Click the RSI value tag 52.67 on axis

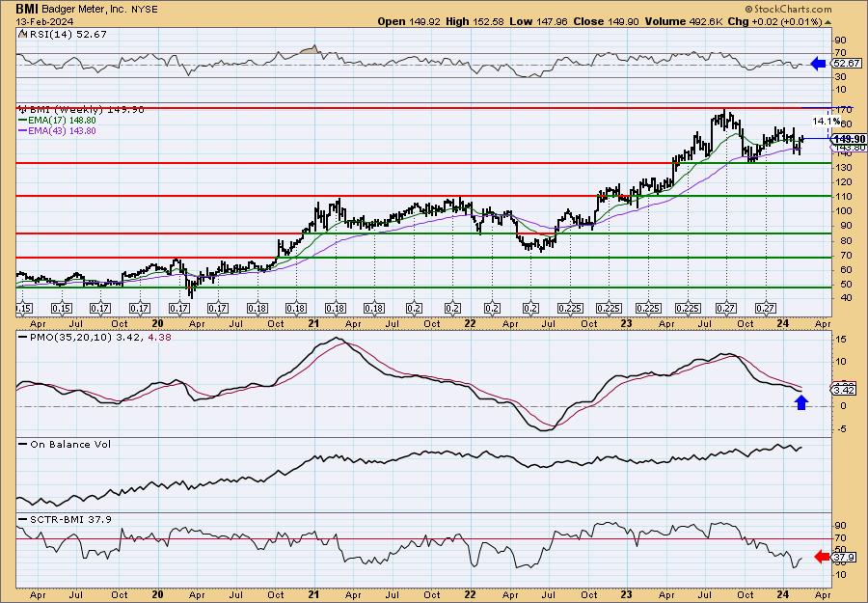click(x=847, y=64)
